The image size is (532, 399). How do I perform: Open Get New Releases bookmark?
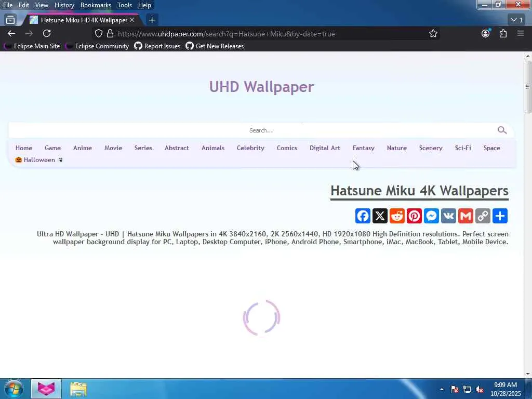pyautogui.click(x=215, y=46)
